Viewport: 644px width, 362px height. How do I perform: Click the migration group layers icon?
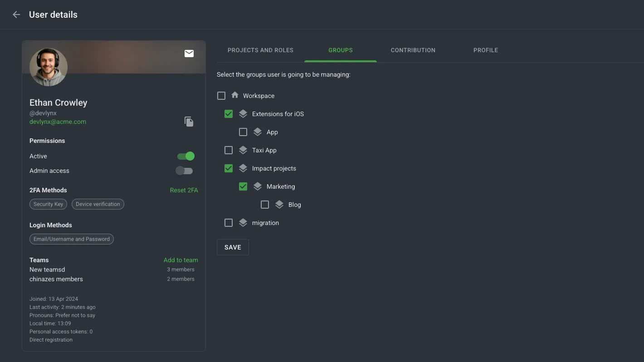pyautogui.click(x=243, y=223)
